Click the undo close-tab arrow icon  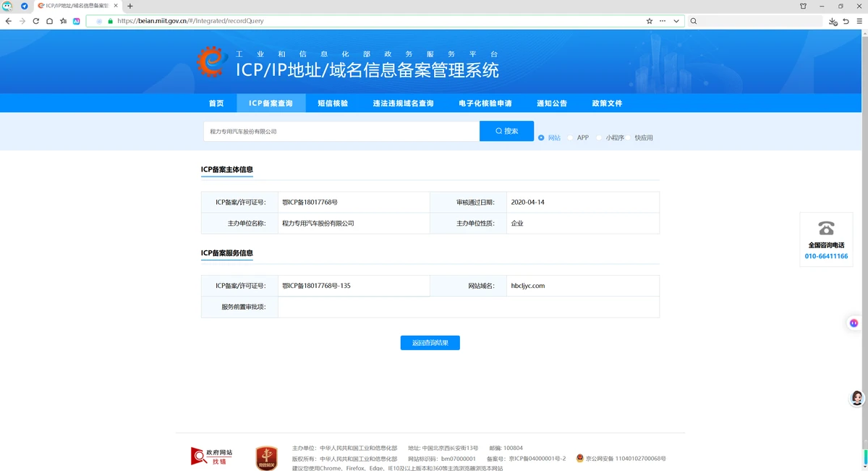tap(846, 21)
